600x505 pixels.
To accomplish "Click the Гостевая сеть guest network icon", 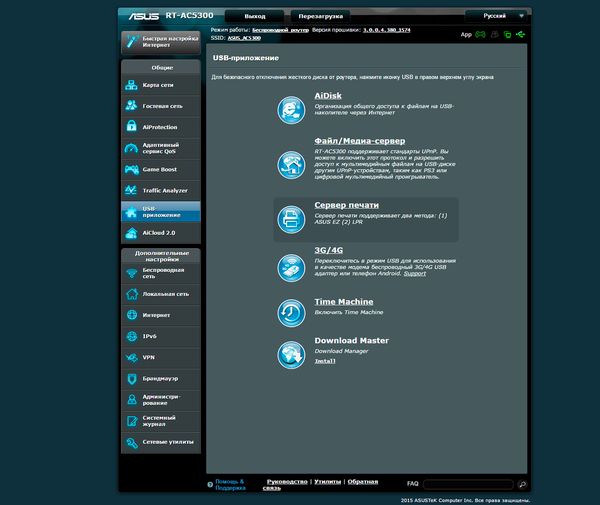I will coord(131,106).
